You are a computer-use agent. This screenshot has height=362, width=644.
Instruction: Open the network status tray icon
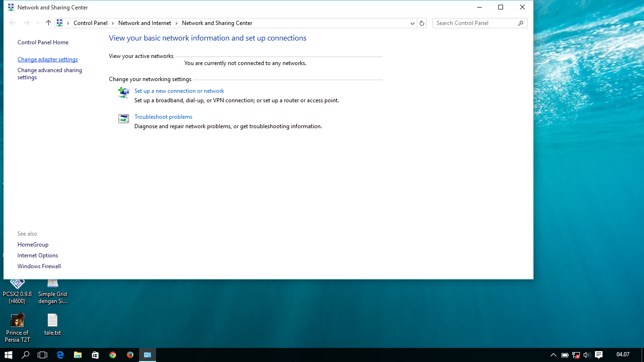(x=576, y=355)
